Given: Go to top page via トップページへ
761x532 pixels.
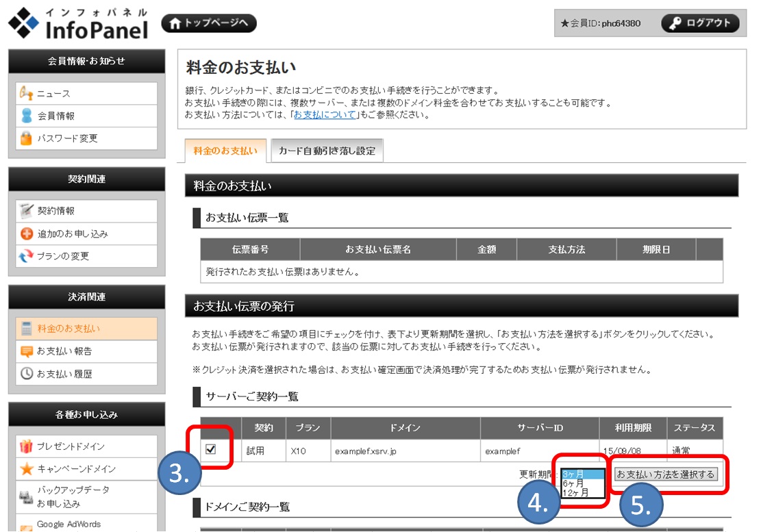Looking at the screenshot, I should pyautogui.click(x=209, y=23).
